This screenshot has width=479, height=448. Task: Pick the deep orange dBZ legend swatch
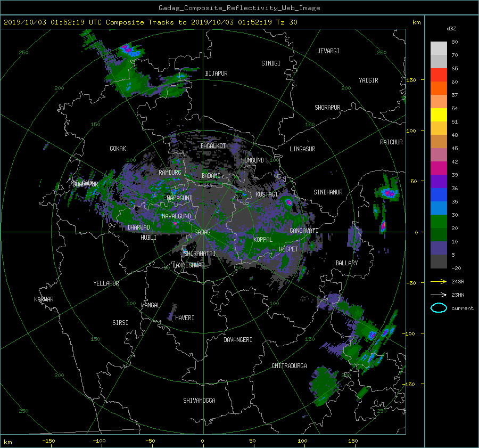[x=439, y=88]
